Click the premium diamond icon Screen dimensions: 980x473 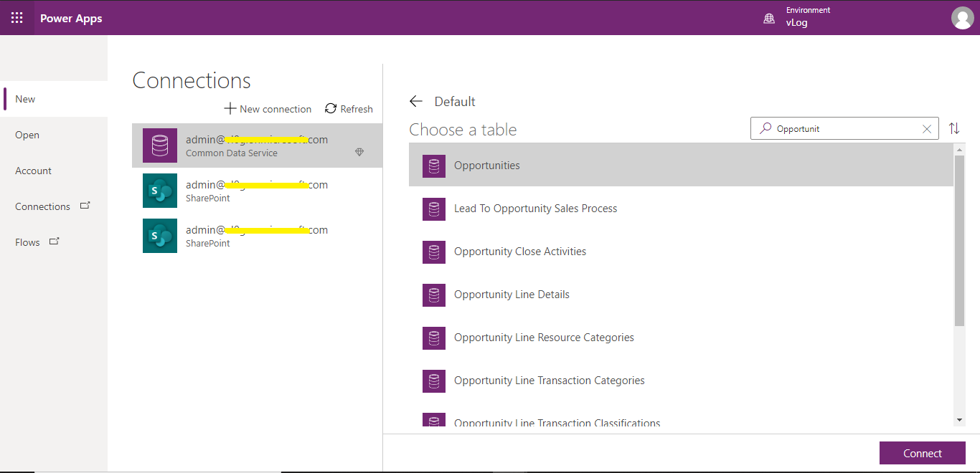coord(359,152)
